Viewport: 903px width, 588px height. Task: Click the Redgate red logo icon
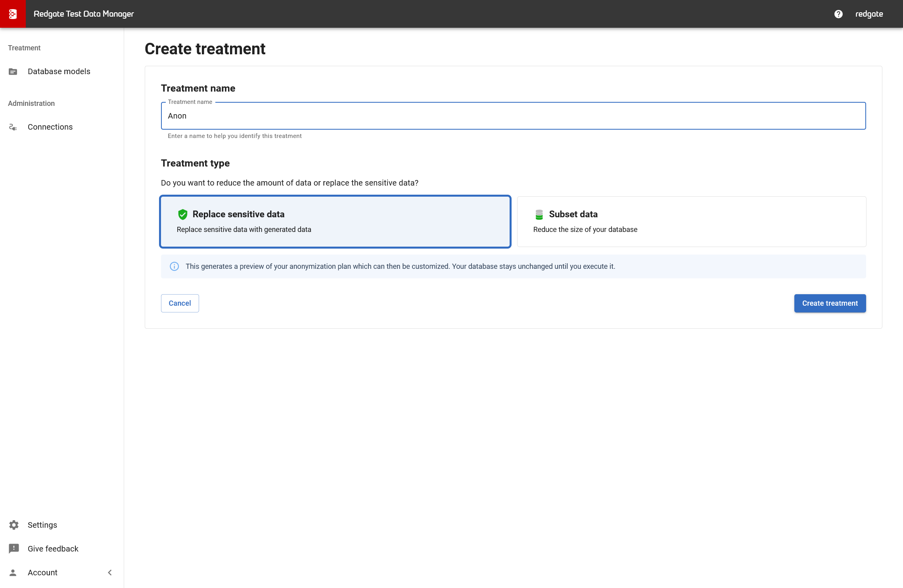point(13,14)
